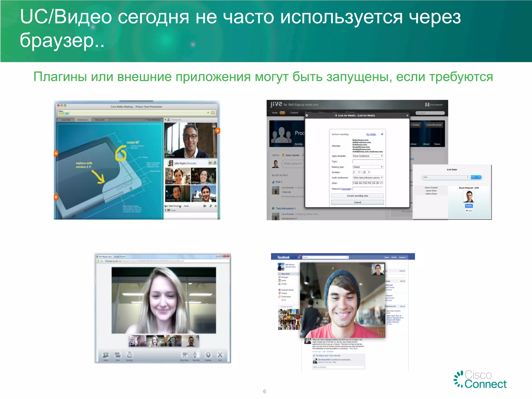
Task: Open the Test discussion 1 link
Action: (286, 209)
